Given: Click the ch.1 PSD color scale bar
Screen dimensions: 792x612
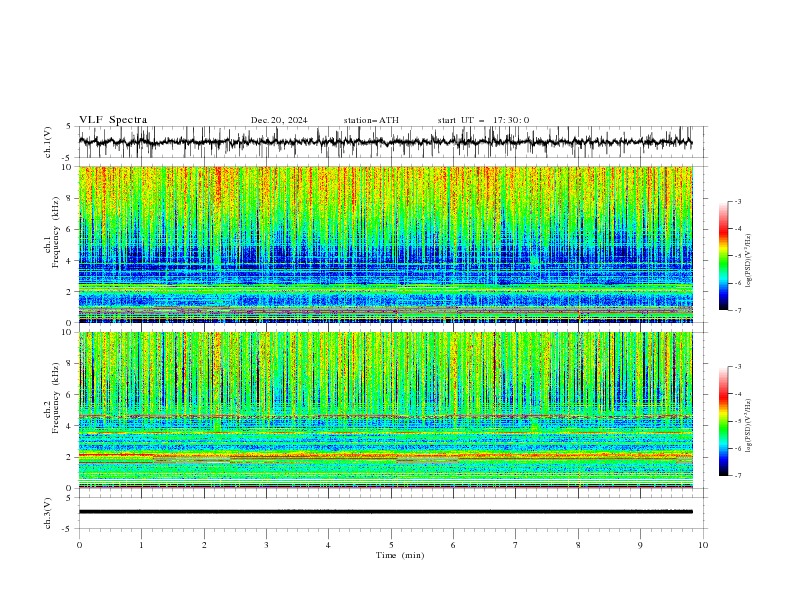Looking at the screenshot, I should pos(723,255).
